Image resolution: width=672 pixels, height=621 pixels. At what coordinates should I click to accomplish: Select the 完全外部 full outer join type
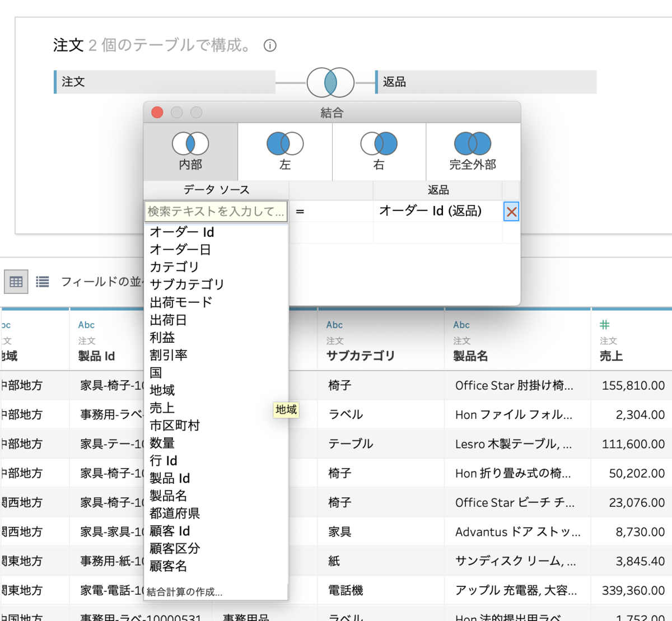click(473, 152)
